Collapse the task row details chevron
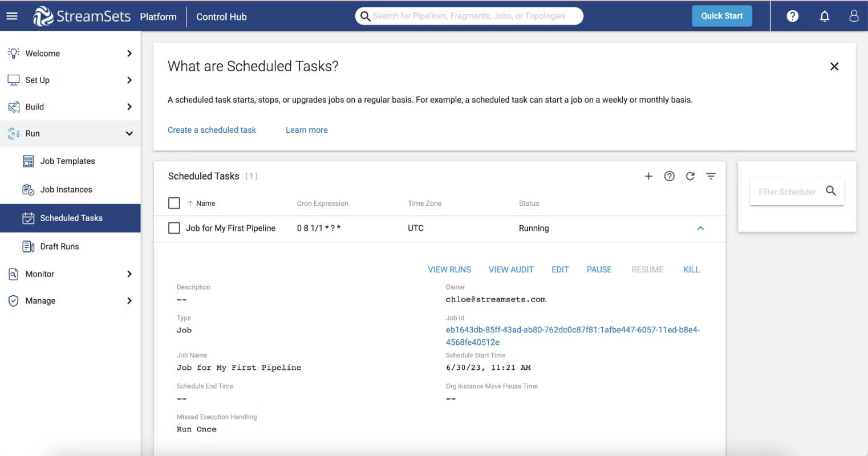The height and width of the screenshot is (456, 868). pyautogui.click(x=701, y=228)
